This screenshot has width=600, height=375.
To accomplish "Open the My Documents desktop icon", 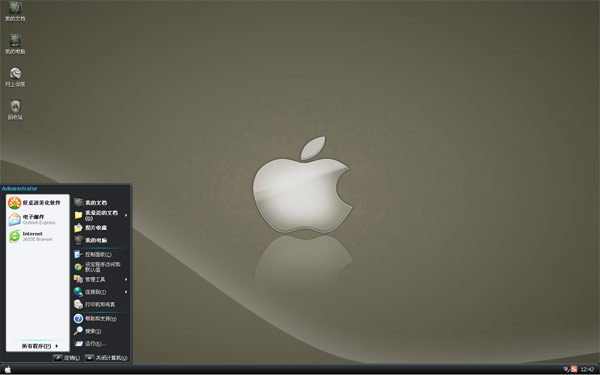I will [x=15, y=11].
